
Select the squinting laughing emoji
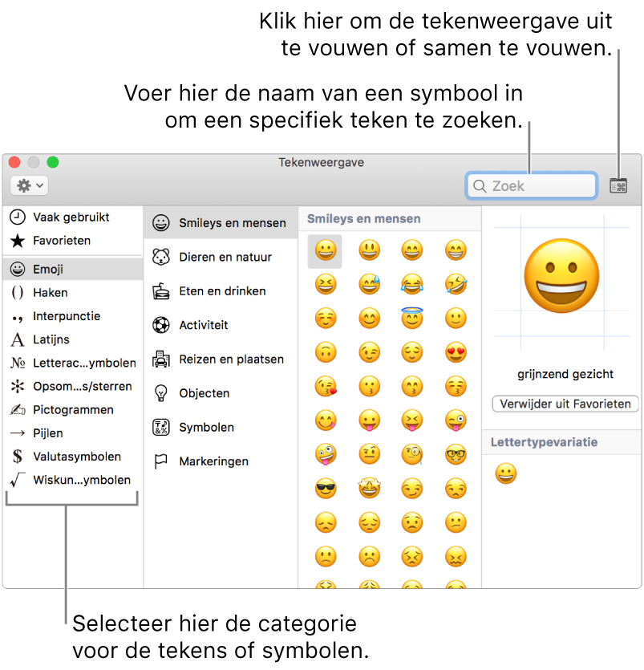[x=326, y=285]
